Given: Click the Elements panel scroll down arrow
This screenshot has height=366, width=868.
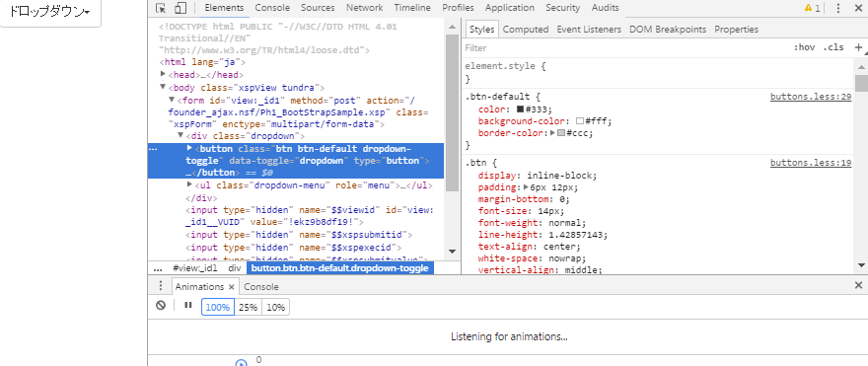Looking at the screenshot, I should pyautogui.click(x=452, y=252).
